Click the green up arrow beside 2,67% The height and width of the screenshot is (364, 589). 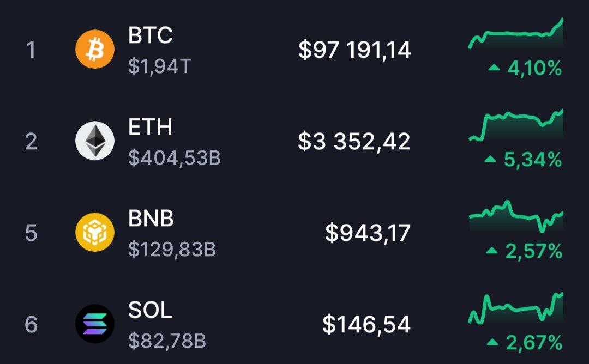pyautogui.click(x=492, y=343)
